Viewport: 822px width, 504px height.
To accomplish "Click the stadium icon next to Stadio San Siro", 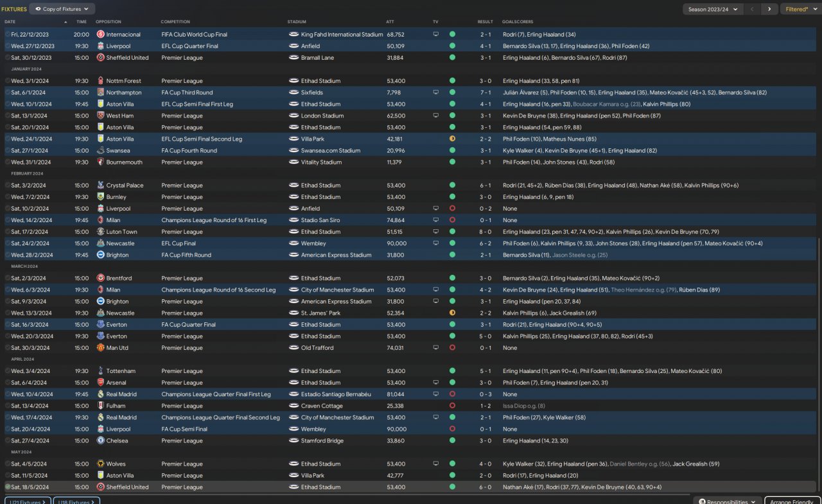I will (x=293, y=220).
